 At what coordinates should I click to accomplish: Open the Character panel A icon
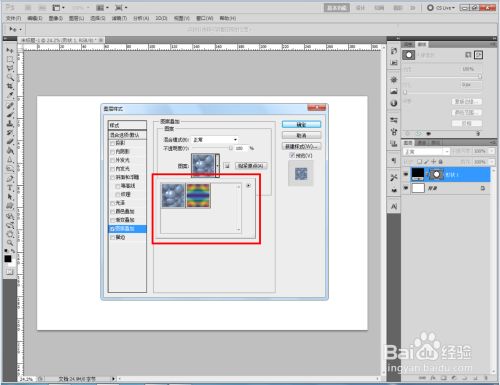[394, 207]
